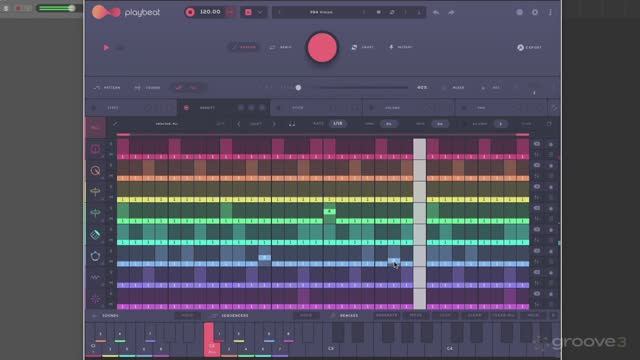
Task: Go to the previous preset arrow
Action: click(279, 12)
